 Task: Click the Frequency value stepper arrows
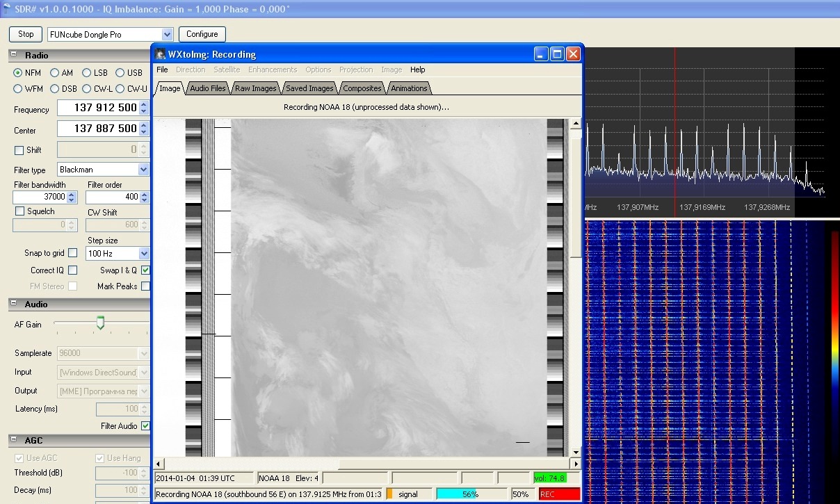click(144, 108)
